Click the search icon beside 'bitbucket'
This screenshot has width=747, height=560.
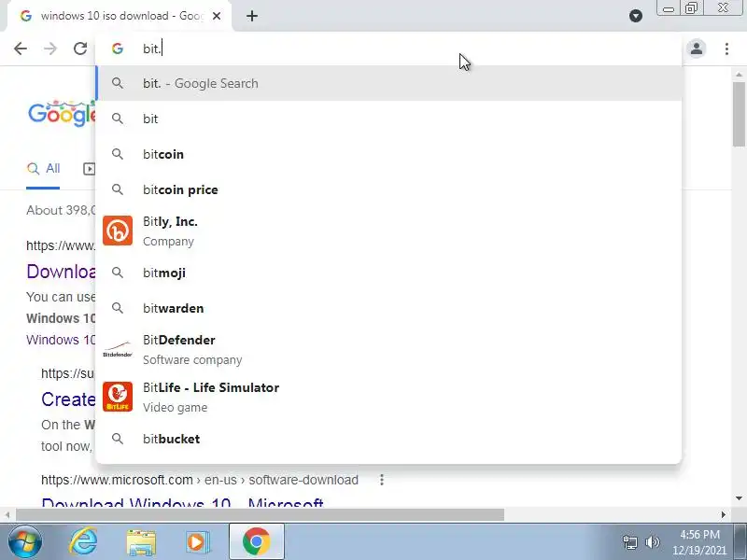(x=118, y=438)
